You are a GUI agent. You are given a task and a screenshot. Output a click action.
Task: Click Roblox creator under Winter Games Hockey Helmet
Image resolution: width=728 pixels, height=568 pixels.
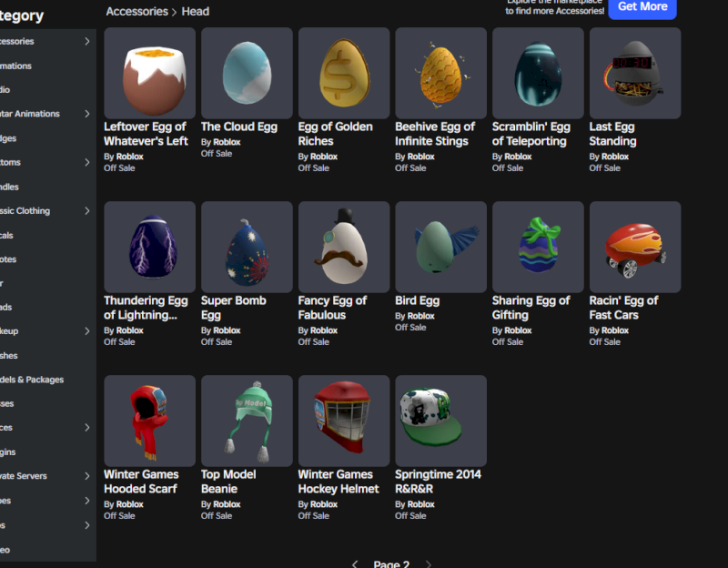coord(324,504)
